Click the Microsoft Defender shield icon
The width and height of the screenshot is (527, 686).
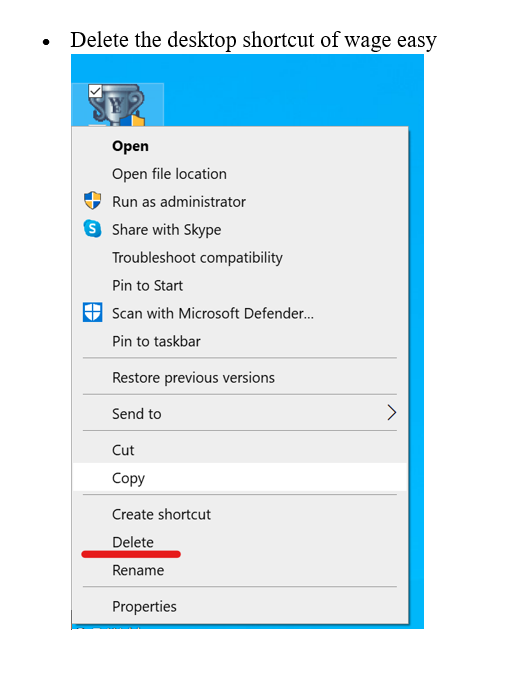click(x=92, y=312)
